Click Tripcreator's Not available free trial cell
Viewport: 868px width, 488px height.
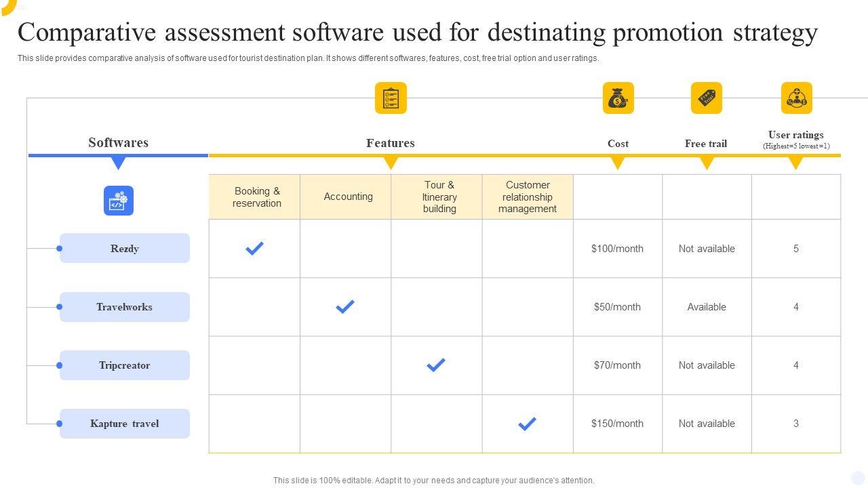pyautogui.click(x=707, y=365)
